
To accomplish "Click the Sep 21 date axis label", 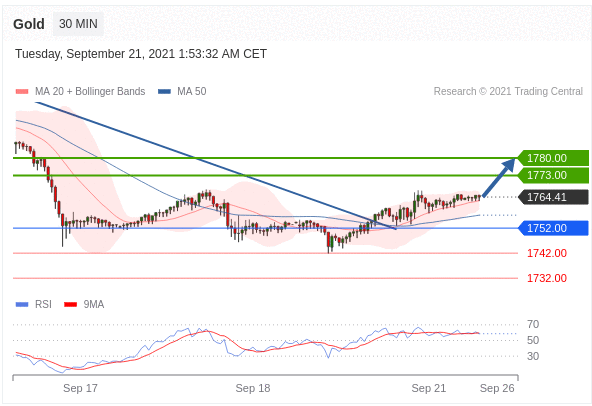I will click(429, 388).
